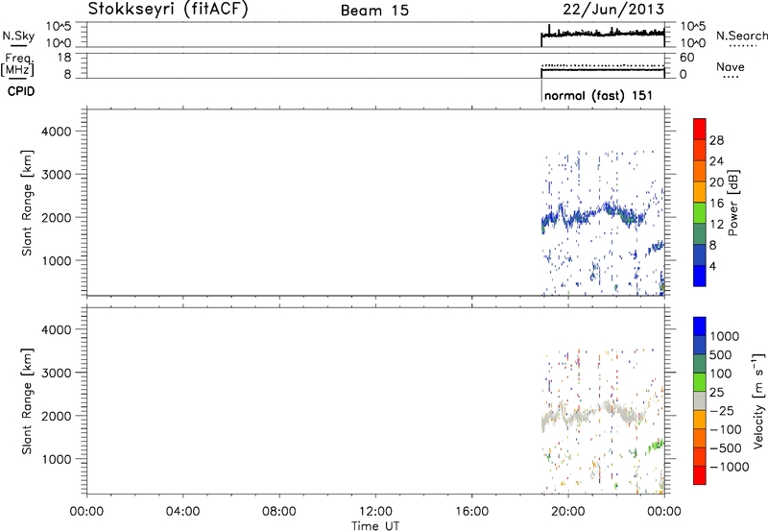Click the "N.Sky" legend label

coord(18,36)
